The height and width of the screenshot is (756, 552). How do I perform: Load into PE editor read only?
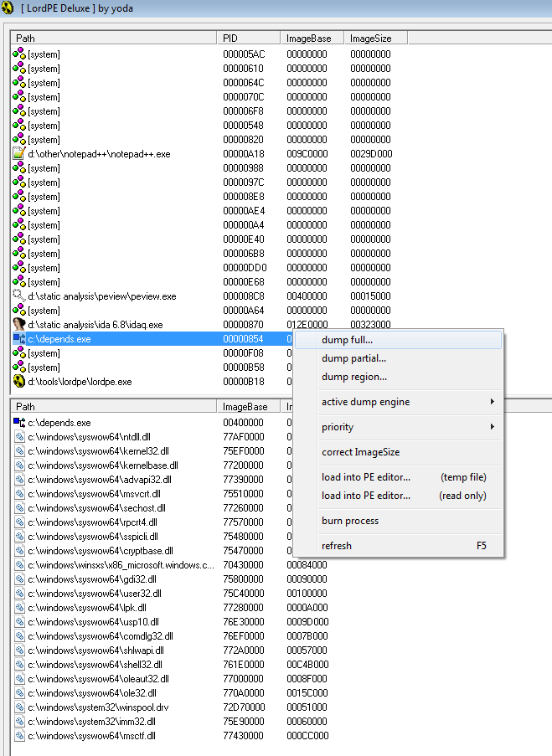coord(398,495)
